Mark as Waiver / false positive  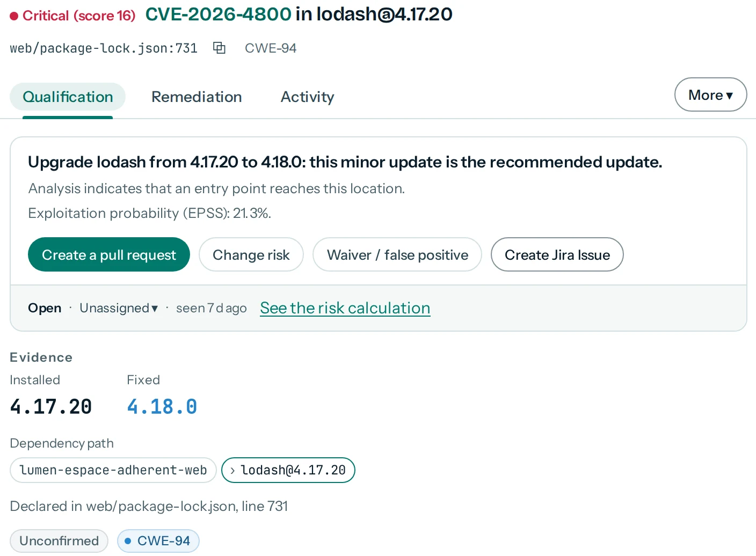point(397,254)
